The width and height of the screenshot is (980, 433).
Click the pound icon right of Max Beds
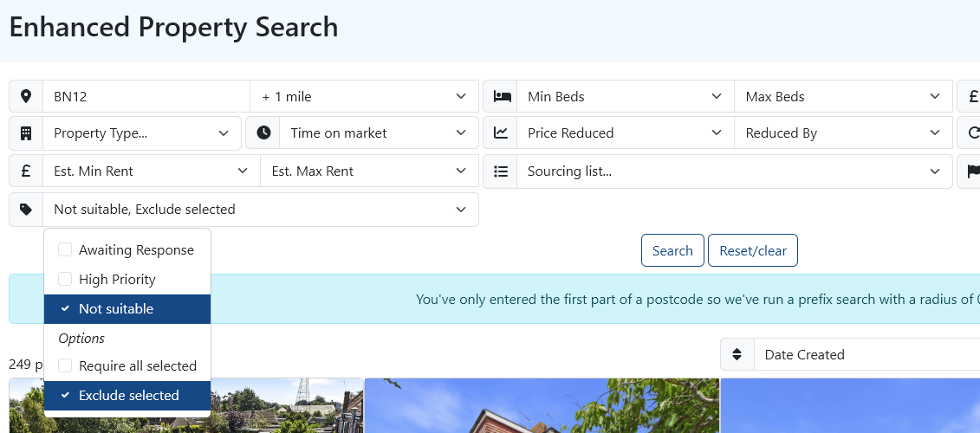(x=974, y=96)
